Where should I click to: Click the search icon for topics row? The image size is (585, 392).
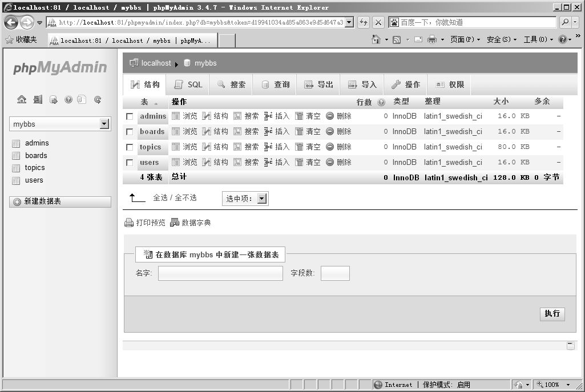(237, 147)
